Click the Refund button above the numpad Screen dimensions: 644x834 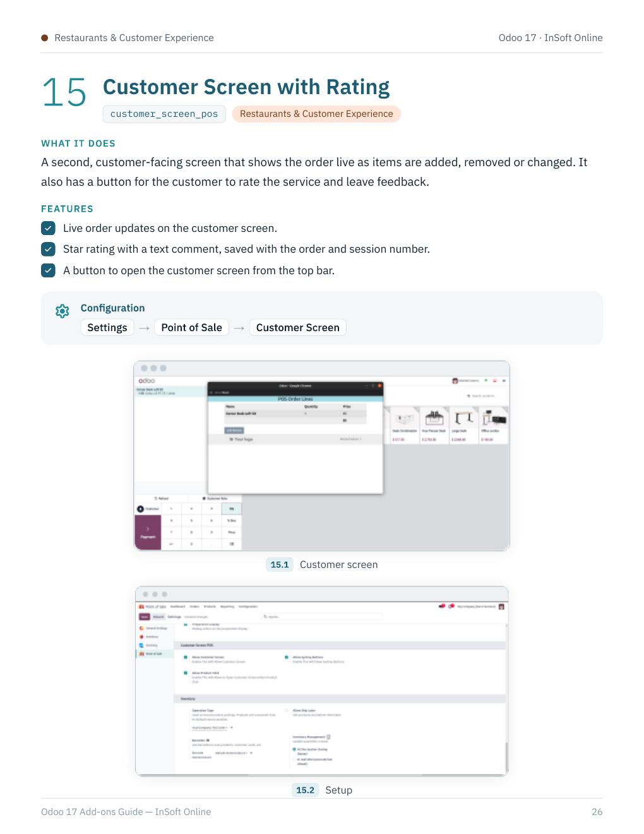pos(161,499)
